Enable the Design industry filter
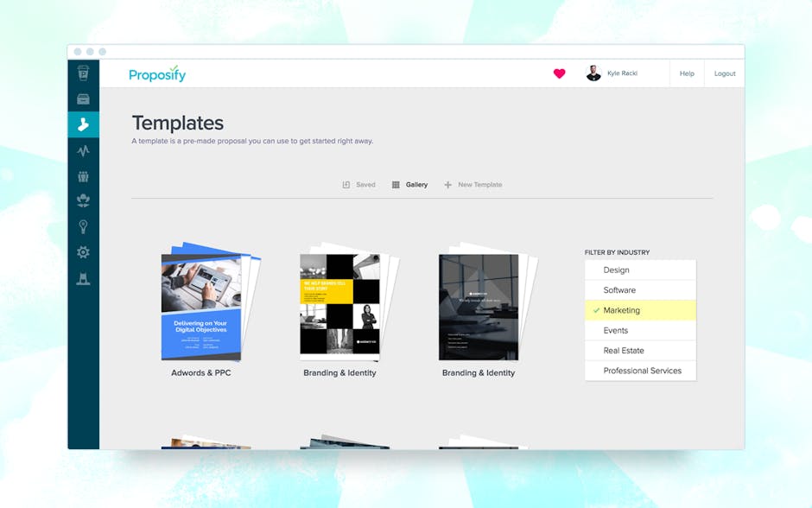Image resolution: width=812 pixels, height=508 pixels. (639, 270)
